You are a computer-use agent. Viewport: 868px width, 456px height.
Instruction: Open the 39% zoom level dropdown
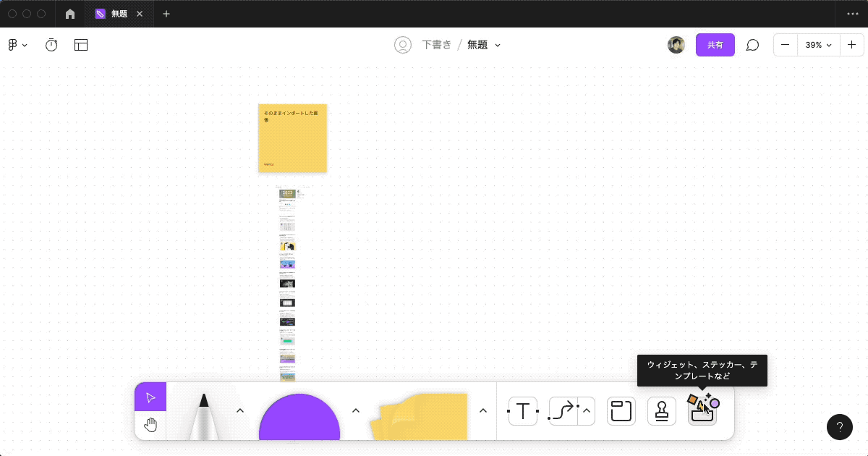click(818, 45)
